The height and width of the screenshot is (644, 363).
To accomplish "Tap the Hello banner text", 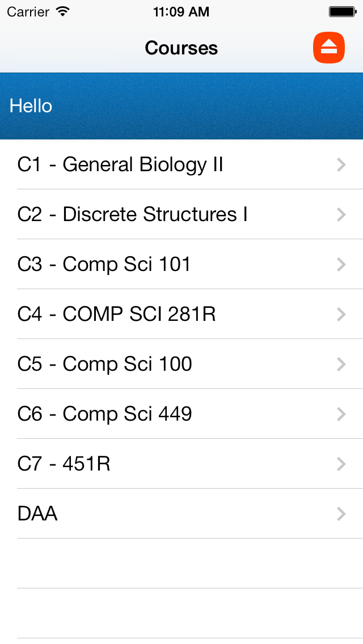I will [x=31, y=106].
